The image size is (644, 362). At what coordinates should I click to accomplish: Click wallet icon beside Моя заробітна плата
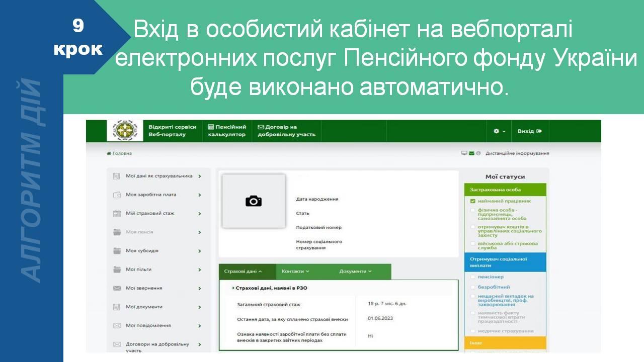pyautogui.click(x=117, y=195)
